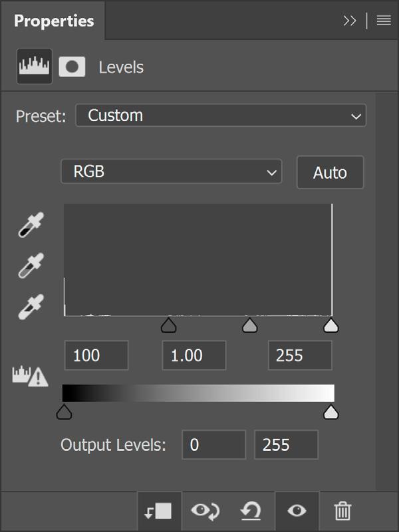
Task: Click view previous state icon
Action: point(204,511)
